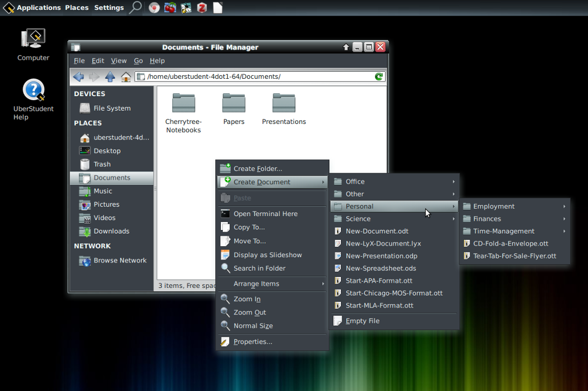
Task: Click the magnifier search icon in top panel
Action: 135,8
